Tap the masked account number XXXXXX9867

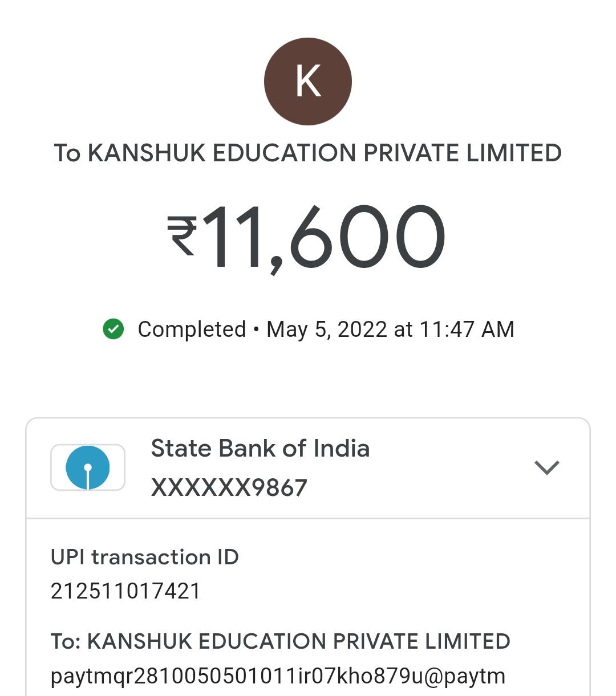tap(229, 487)
